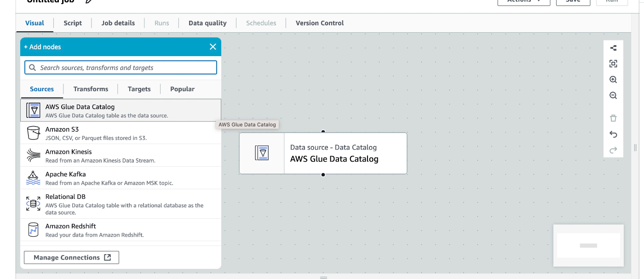The width and height of the screenshot is (644, 279).
Task: Close the Add nodes panel
Action: 213,46
